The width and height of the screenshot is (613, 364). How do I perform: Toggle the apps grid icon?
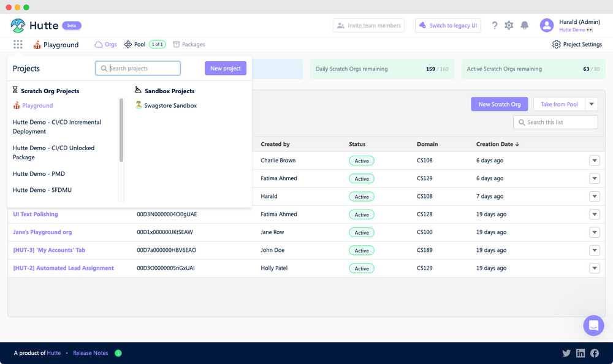pos(18,44)
